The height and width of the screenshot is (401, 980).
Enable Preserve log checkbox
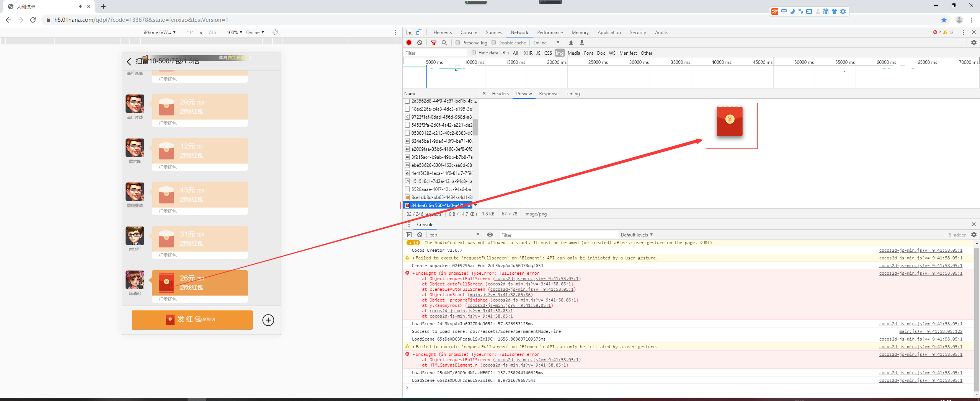click(x=457, y=43)
